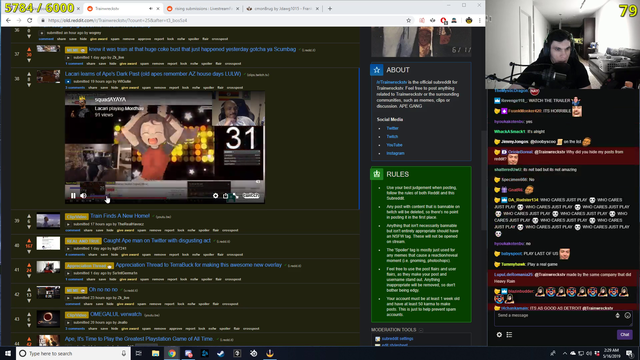Downvote 'Oh no no no' post
Viewport: 640px width, 360px height.
pyautogui.click(x=29, y=300)
